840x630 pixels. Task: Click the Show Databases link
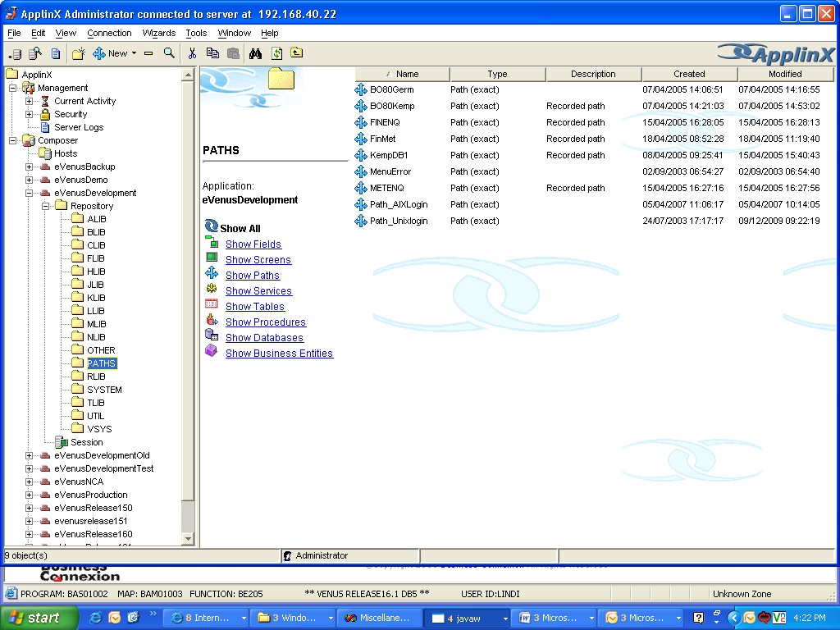[x=265, y=337]
